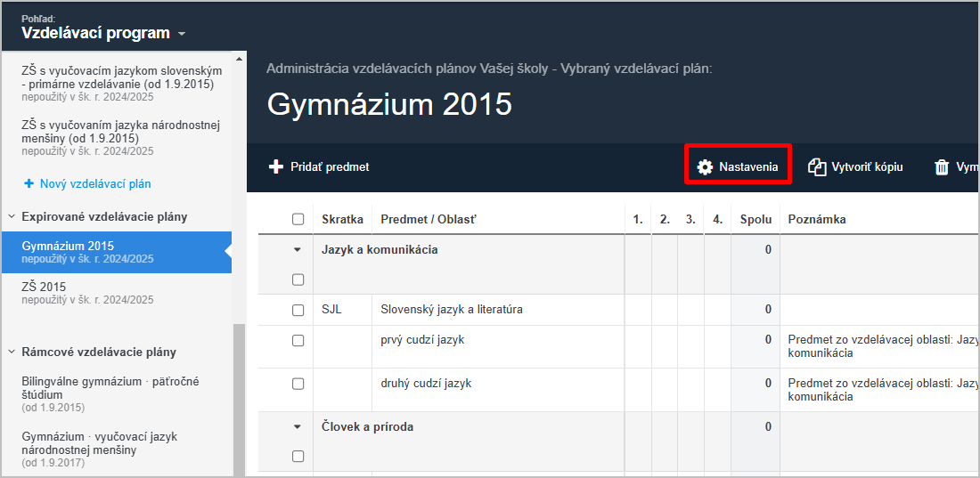
Task: Click the sidebar scroll-up arrow
Action: (x=239, y=59)
